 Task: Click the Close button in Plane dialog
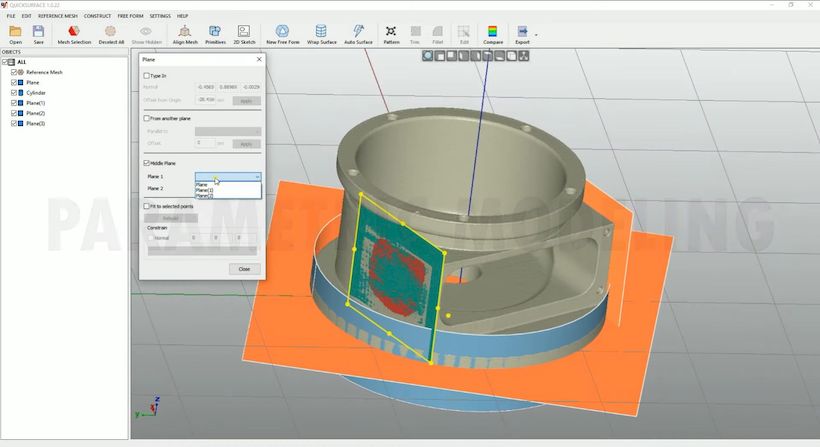pyautogui.click(x=244, y=269)
